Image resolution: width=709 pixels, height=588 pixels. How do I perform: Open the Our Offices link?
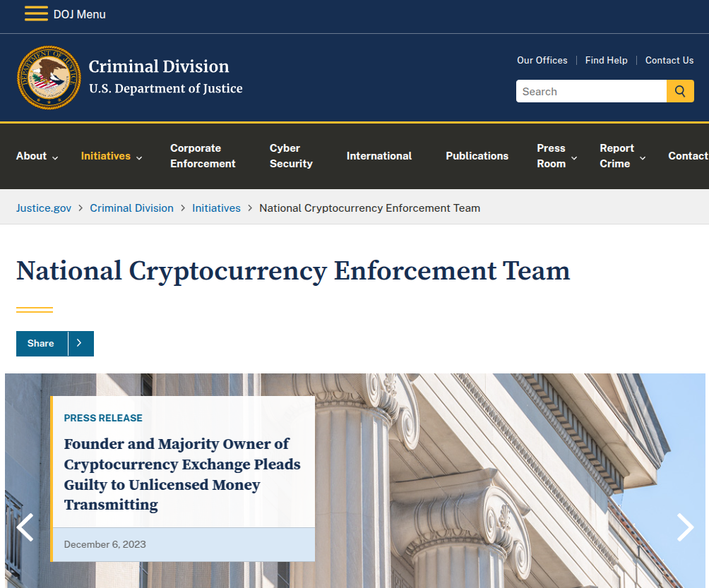[x=542, y=61]
